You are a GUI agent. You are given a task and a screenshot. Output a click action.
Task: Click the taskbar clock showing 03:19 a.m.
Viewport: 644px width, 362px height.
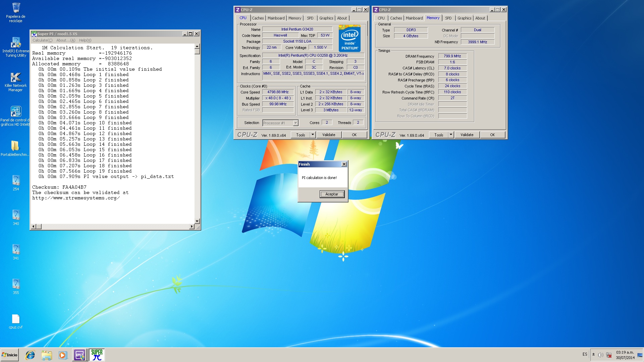[625, 355]
